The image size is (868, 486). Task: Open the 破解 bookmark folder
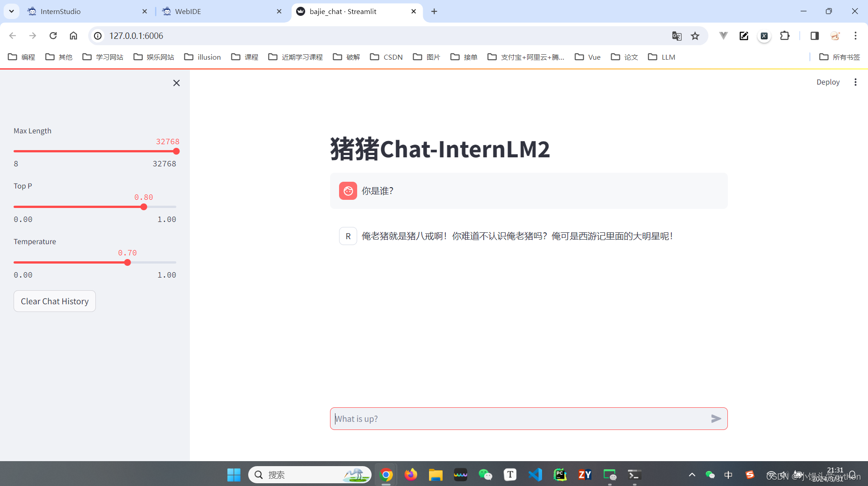(346, 57)
